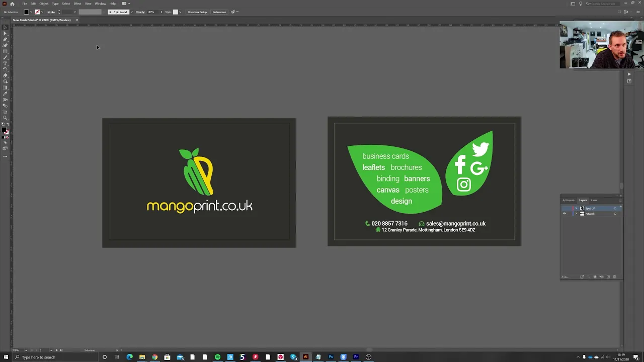
Task: Open the Layers panel menu icon
Action: click(620, 201)
